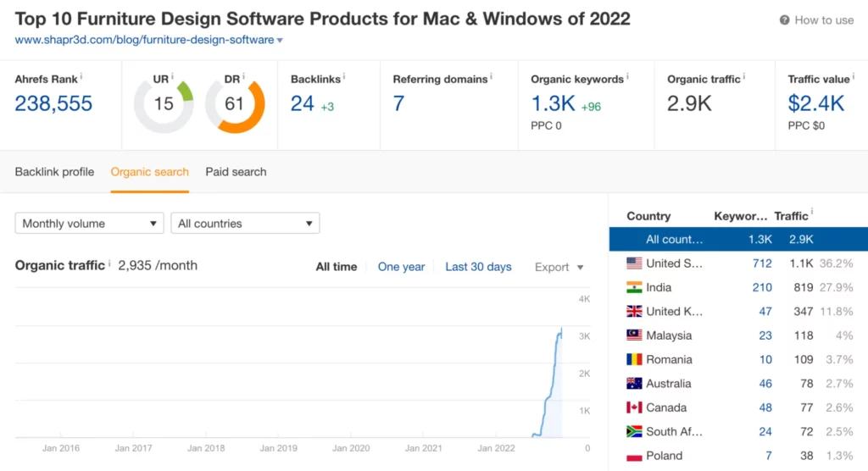
Task: Click the Organic traffic info icon in metrics bar
Action: click(744, 76)
